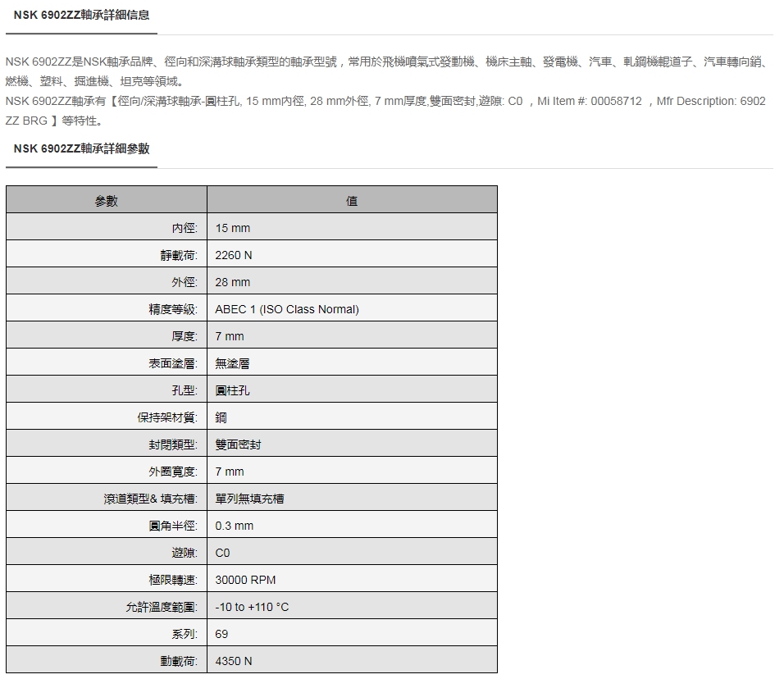Select the "0.3 mm" value cell

pos(352,524)
